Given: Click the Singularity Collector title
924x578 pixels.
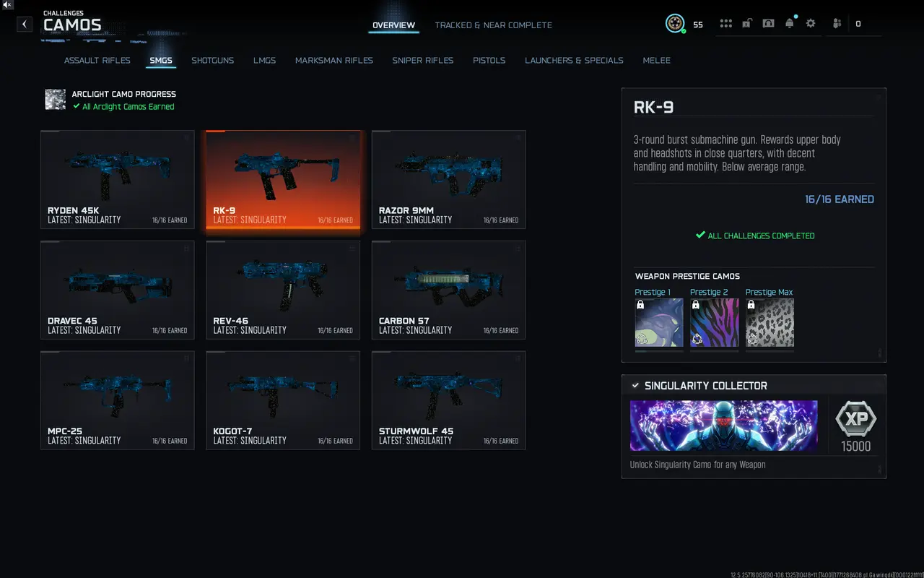Looking at the screenshot, I should pos(706,386).
